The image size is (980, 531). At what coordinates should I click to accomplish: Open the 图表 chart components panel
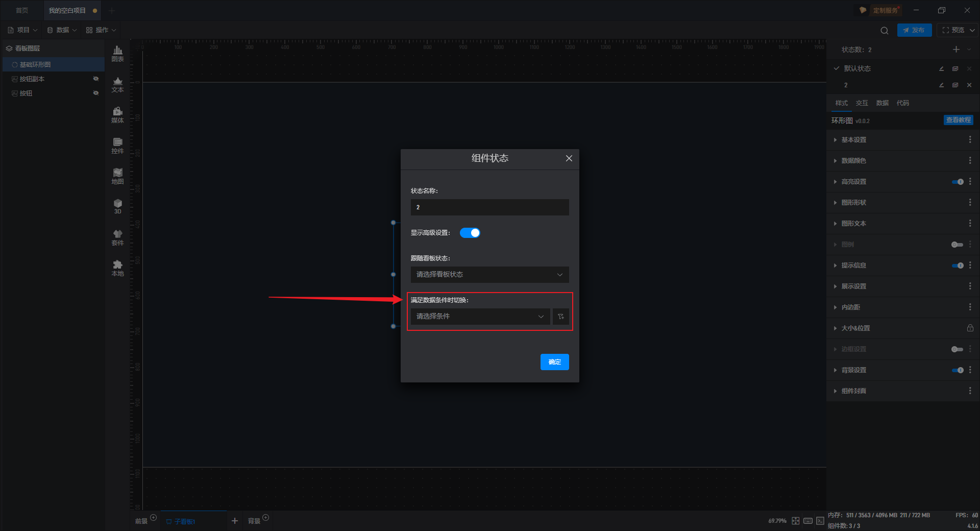tap(117, 53)
